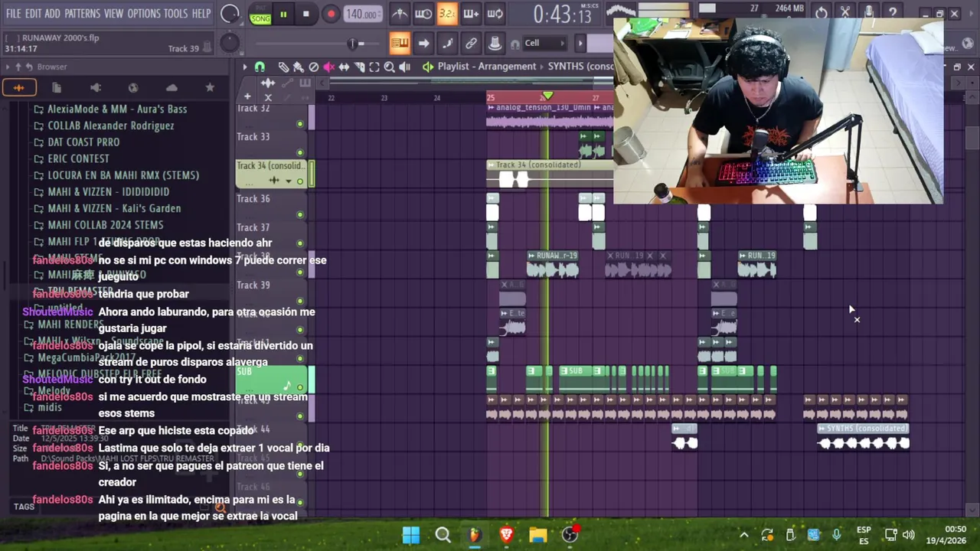Open the OPTIONS menu

[x=144, y=14]
